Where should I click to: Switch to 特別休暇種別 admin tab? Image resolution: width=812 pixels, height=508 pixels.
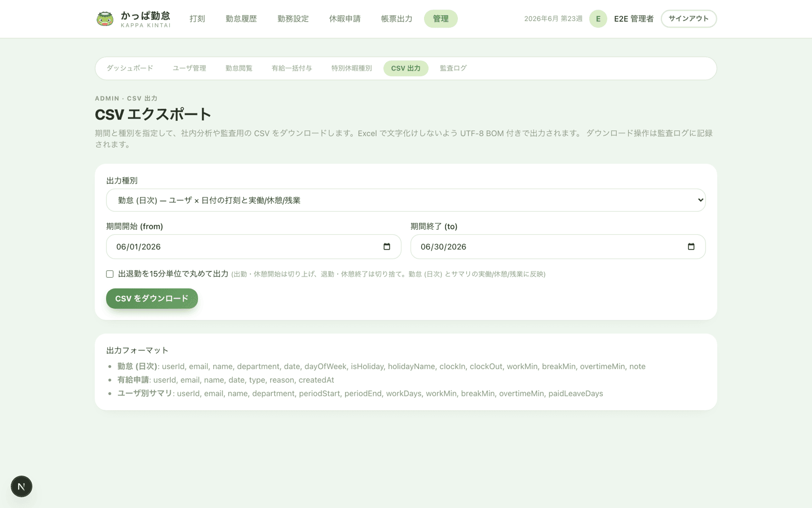point(352,68)
